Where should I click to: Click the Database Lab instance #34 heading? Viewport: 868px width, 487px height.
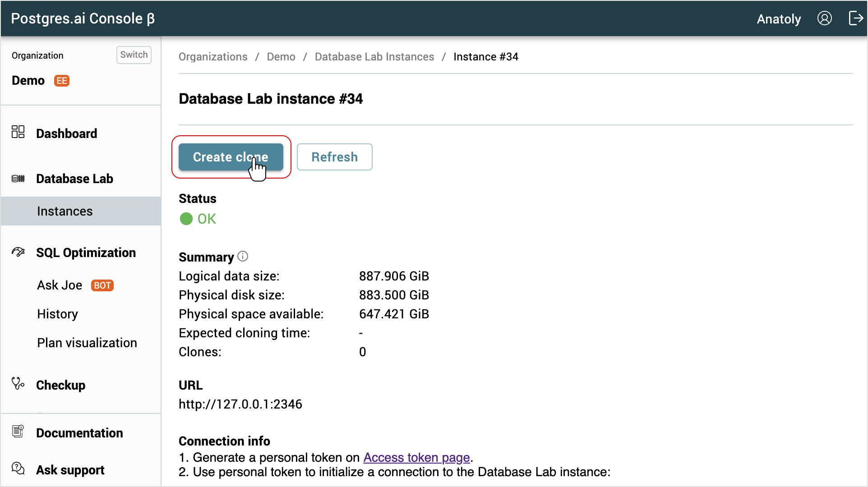tap(271, 99)
